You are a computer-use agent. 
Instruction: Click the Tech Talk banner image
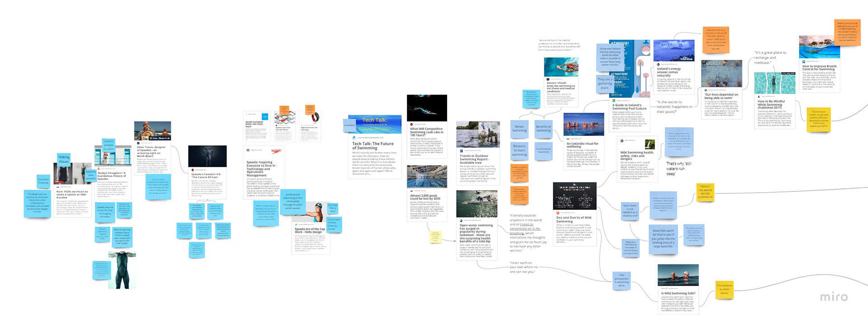click(x=374, y=124)
